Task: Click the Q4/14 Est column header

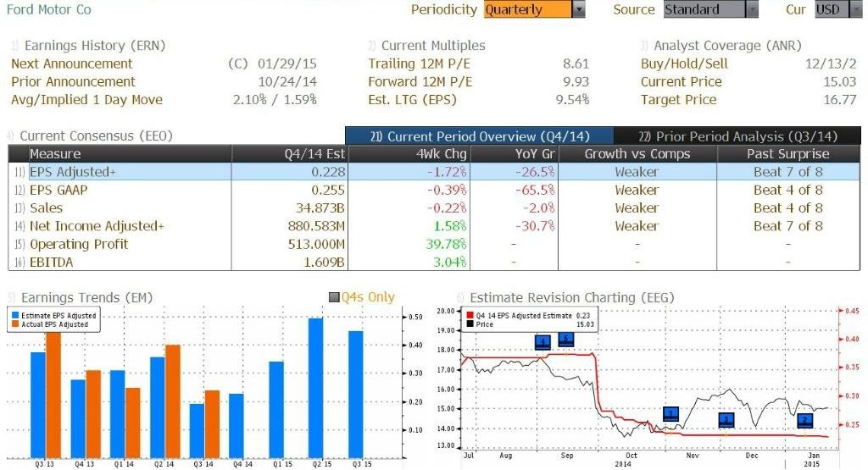Action: click(x=290, y=154)
